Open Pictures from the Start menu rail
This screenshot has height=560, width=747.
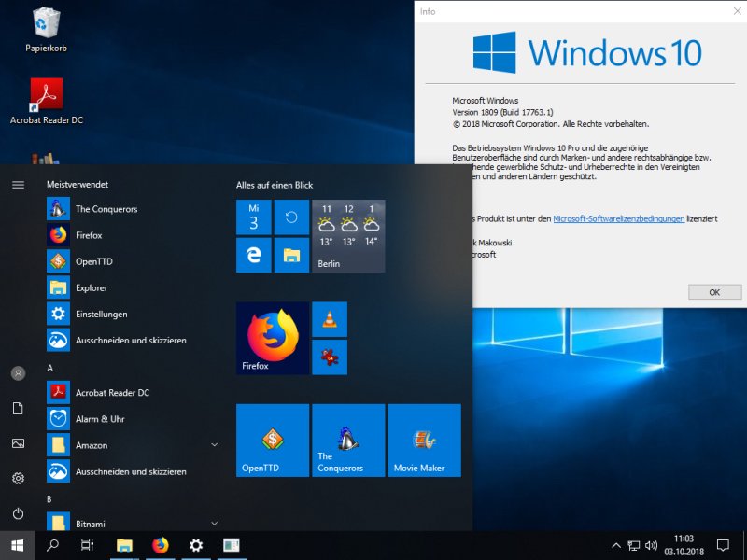[18, 443]
